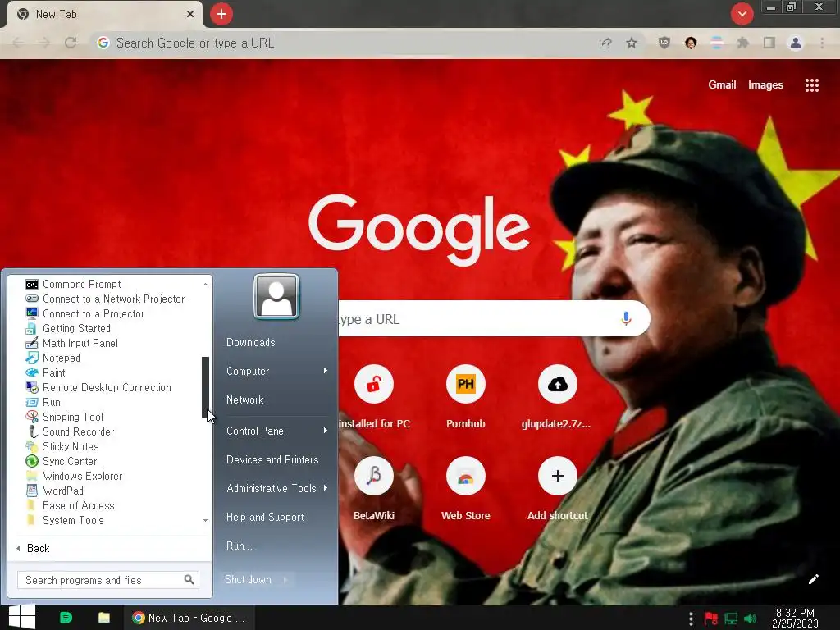The height and width of the screenshot is (630, 840).
Task: Expand the System Tools folder
Action: click(64, 520)
